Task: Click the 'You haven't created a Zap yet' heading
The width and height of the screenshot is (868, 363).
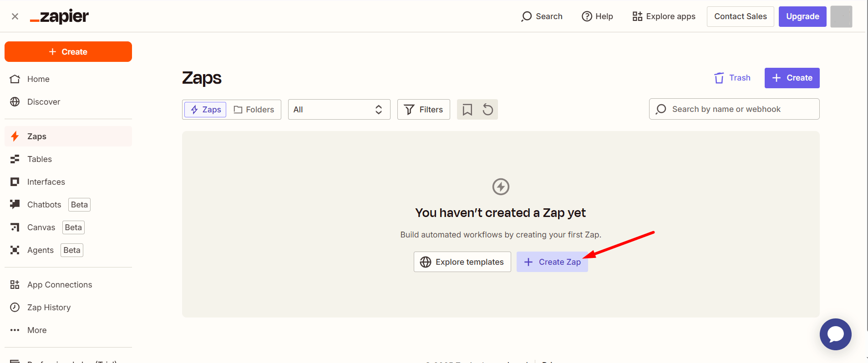Action: coord(501,213)
